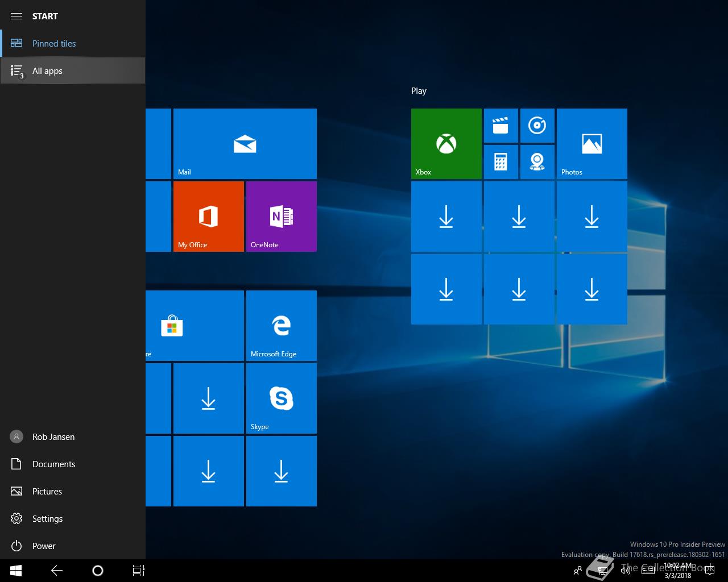Screen dimensions: 728x582
Task: Launch the Calculator small tile
Action: 501,162
